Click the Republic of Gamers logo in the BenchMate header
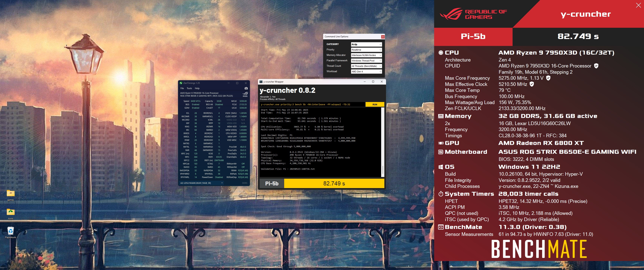644x270 pixels. (x=473, y=14)
